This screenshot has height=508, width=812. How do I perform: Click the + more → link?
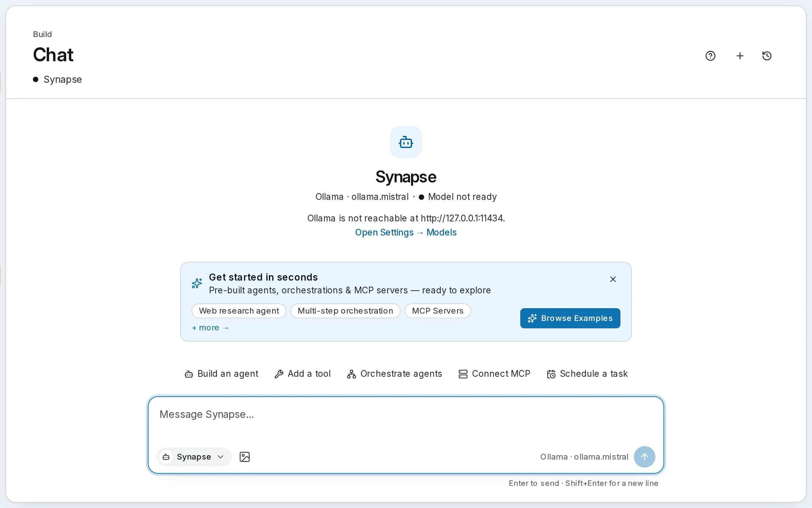[210, 328]
